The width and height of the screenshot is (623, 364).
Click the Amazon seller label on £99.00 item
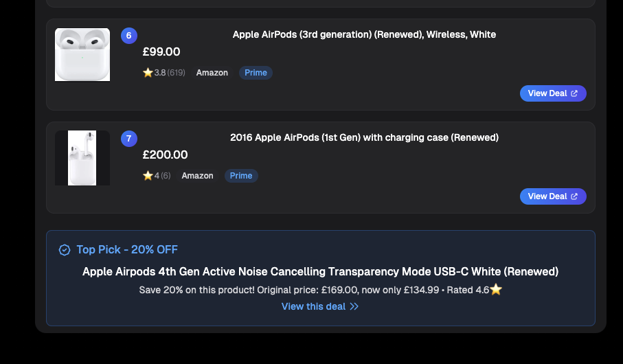coord(212,73)
